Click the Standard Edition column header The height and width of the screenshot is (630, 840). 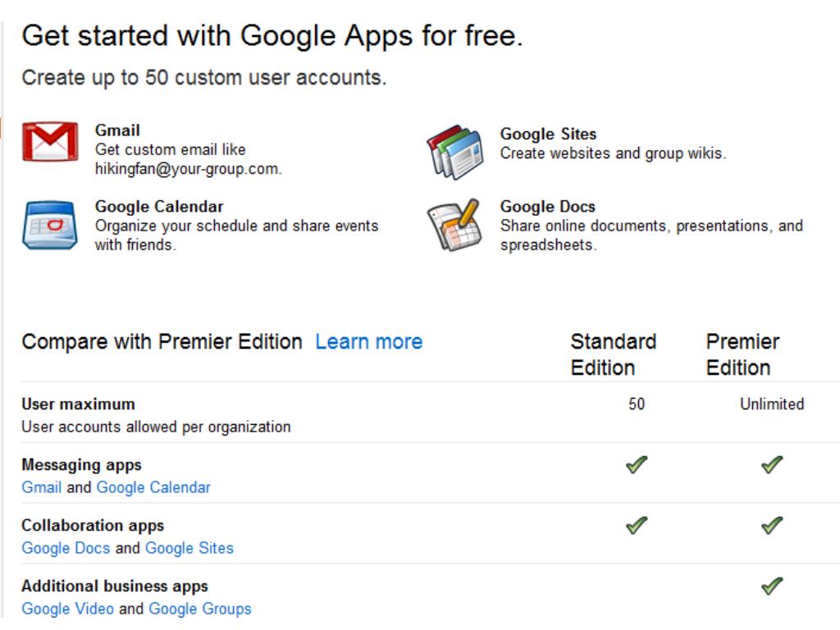pos(614,354)
